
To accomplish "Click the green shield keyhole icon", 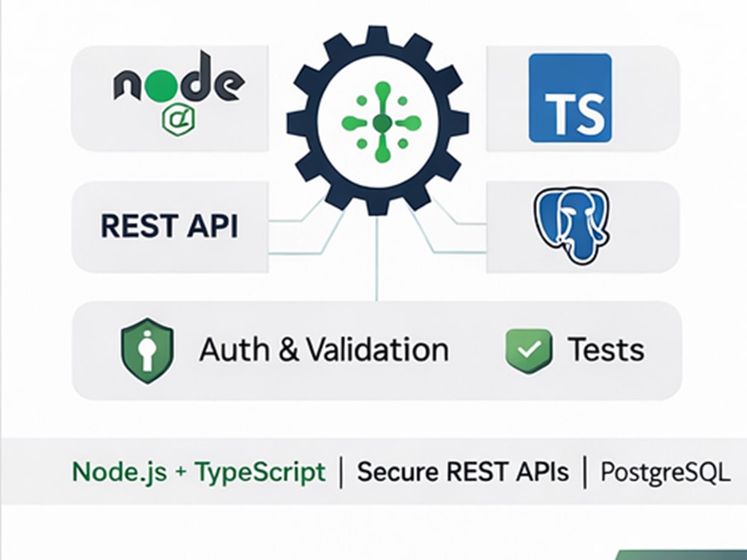I will tap(147, 350).
